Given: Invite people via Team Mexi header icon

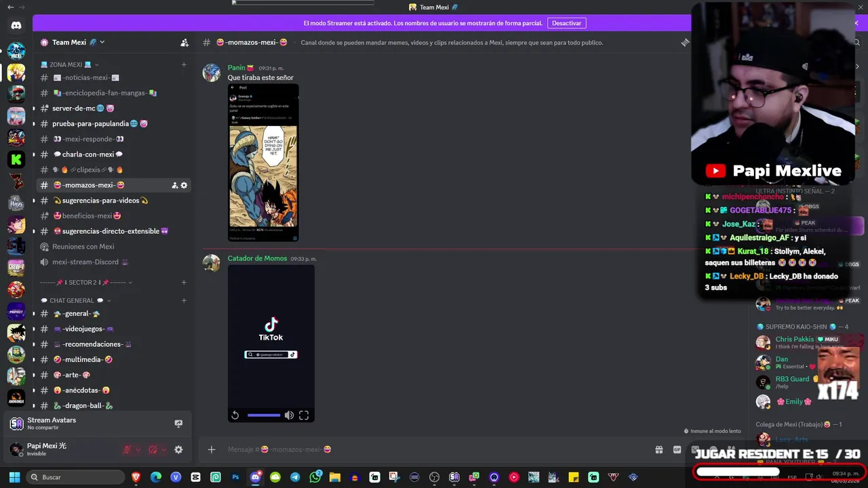Looking at the screenshot, I should click(184, 42).
